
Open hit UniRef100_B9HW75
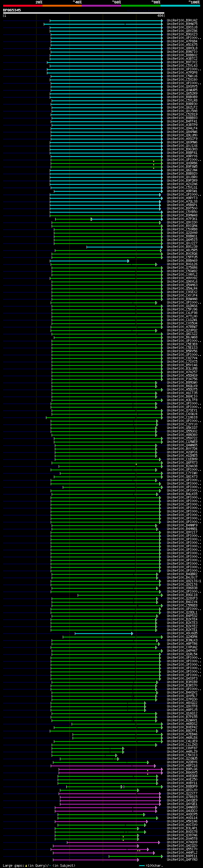coord(182,24)
